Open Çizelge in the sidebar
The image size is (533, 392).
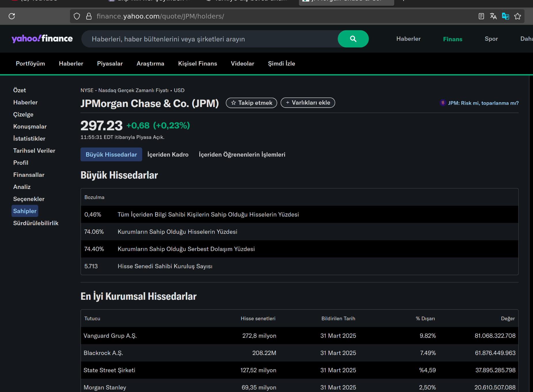23,115
